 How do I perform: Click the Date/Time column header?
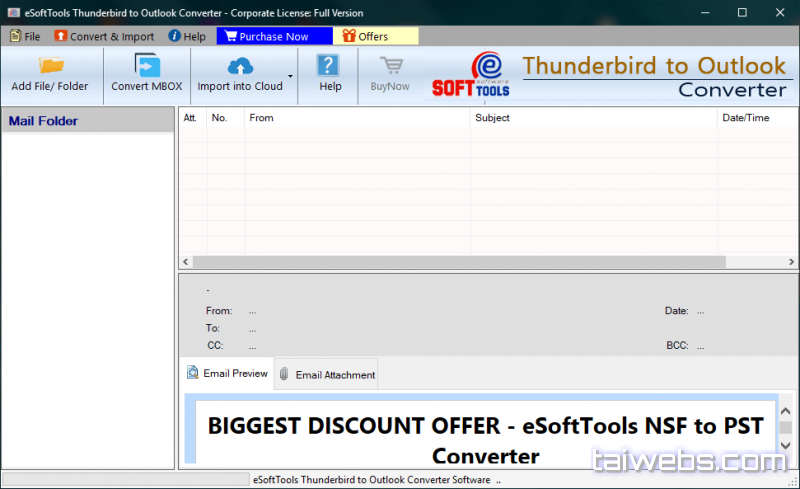click(745, 118)
